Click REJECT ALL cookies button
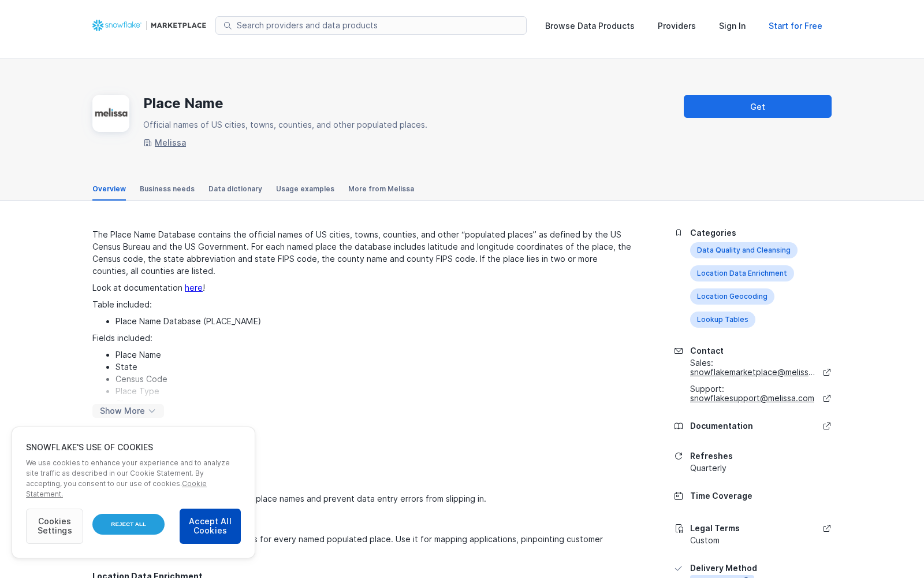This screenshot has height=578, width=924. point(128,524)
